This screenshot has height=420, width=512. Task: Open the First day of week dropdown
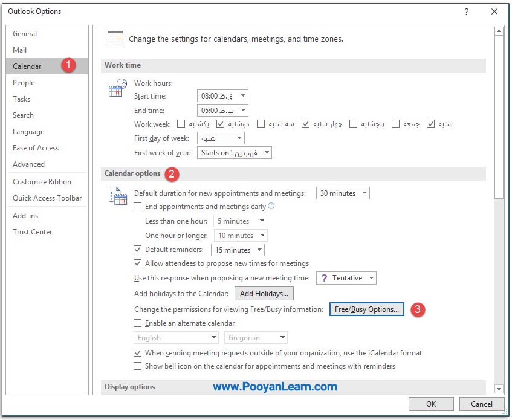tap(221, 138)
